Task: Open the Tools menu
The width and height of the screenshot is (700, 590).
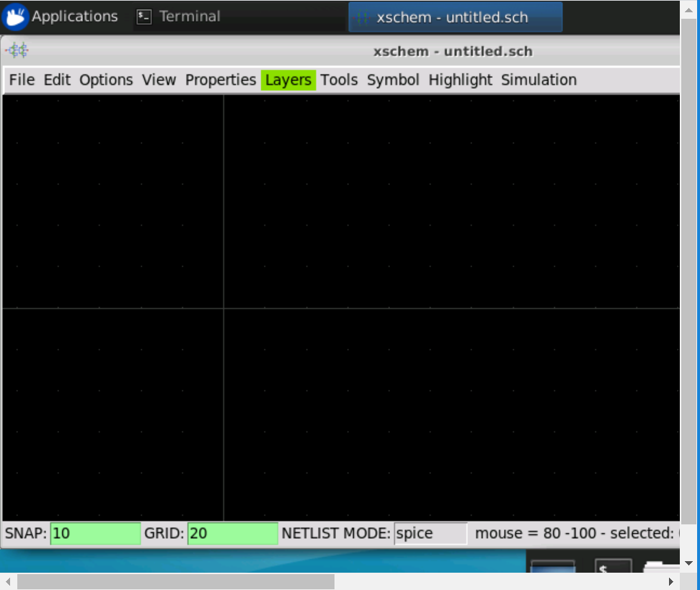Action: 339,80
